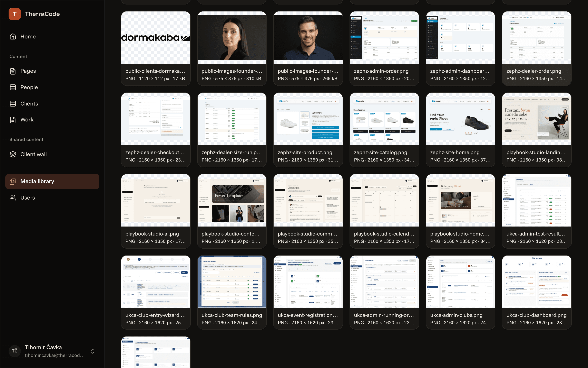
Task: Click the Work document icon
Action: click(x=13, y=120)
